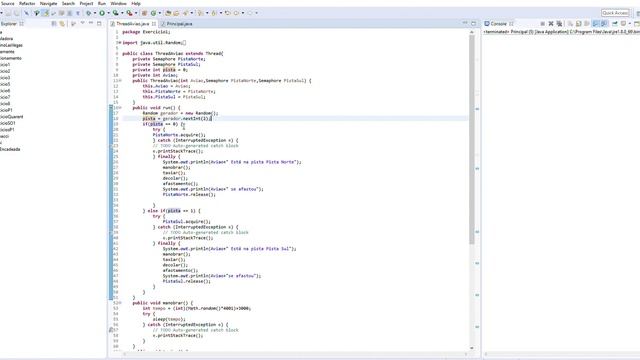Click the Save icon in toolbar
The image size is (640, 360).
[x=8, y=13]
